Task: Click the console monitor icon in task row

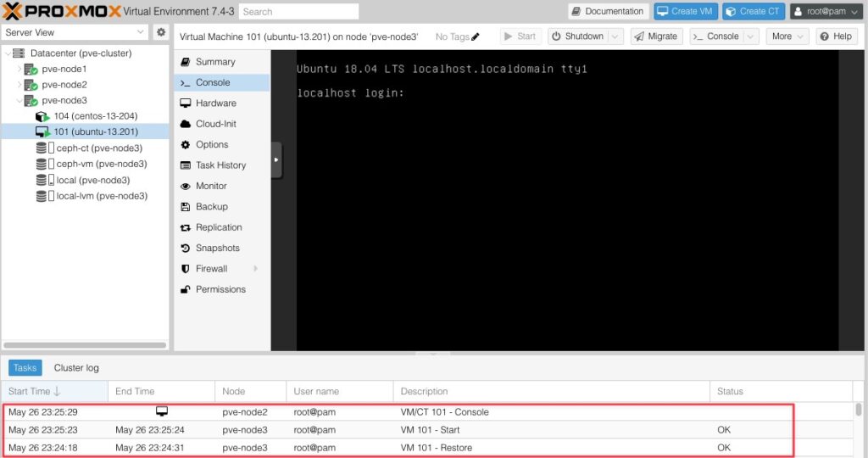Action: click(162, 411)
